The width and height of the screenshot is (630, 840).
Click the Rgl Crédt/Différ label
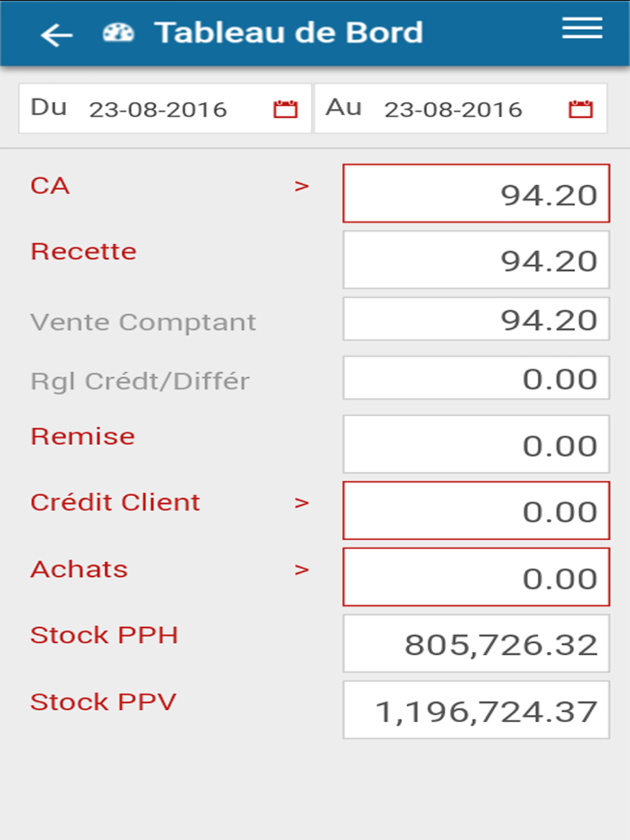pyautogui.click(x=140, y=382)
